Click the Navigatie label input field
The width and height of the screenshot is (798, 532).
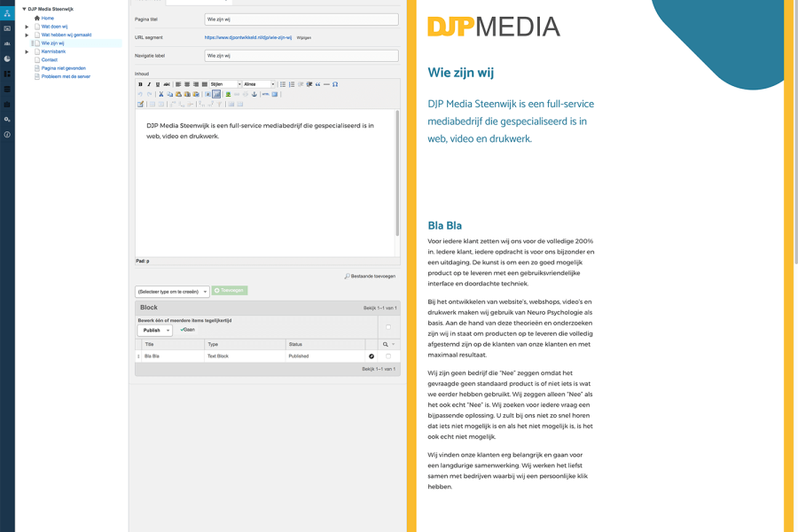[301, 56]
